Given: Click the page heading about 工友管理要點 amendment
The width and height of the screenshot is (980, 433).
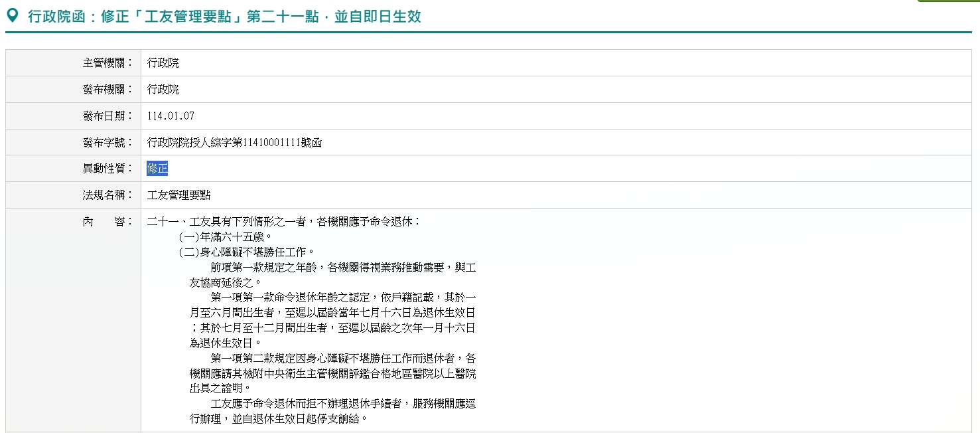Looking at the screenshot, I should [224, 17].
